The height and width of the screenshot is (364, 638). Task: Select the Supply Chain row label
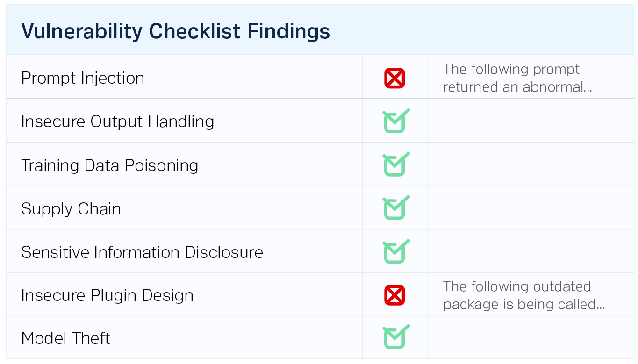(71, 209)
